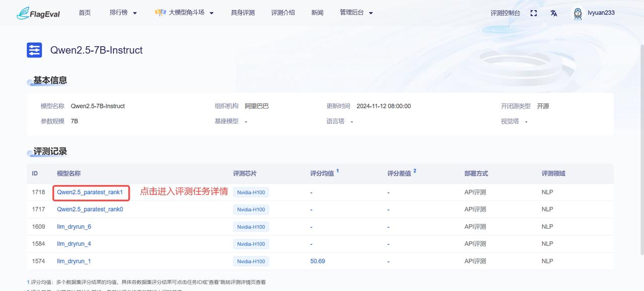Click the page vertical scrollbar
Viewport: 644px width, 291px height.
pyautogui.click(x=641, y=151)
